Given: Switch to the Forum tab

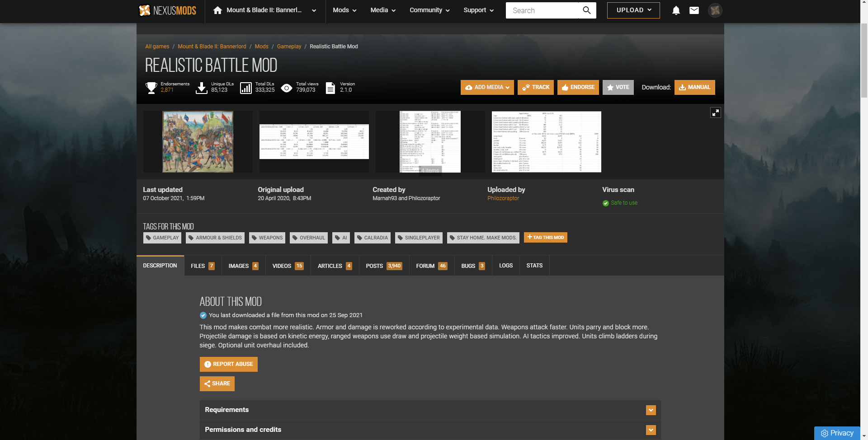Looking at the screenshot, I should click(x=431, y=266).
